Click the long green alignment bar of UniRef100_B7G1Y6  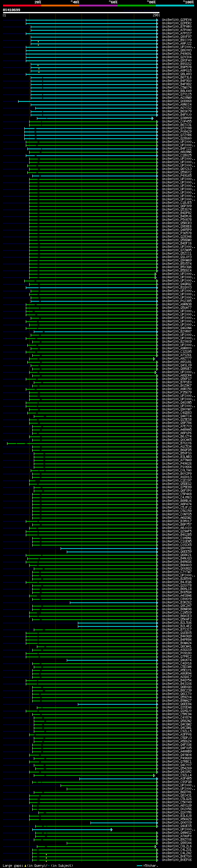82,443
